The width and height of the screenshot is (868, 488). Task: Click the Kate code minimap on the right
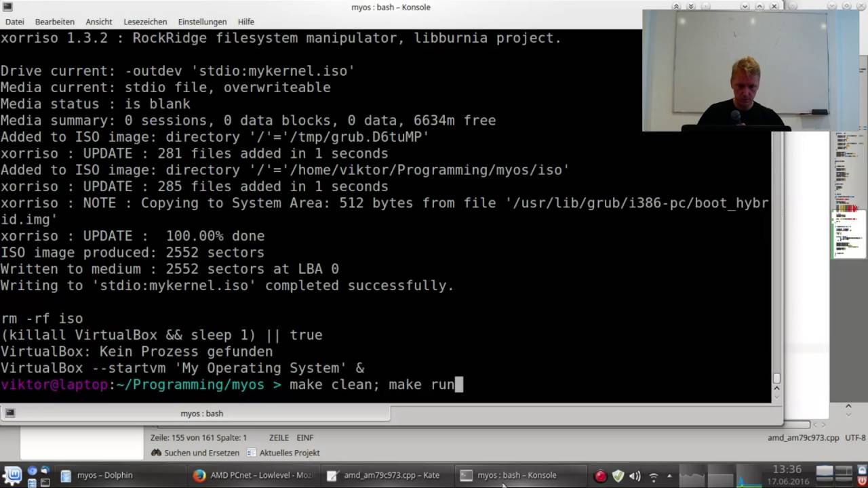tap(849, 195)
